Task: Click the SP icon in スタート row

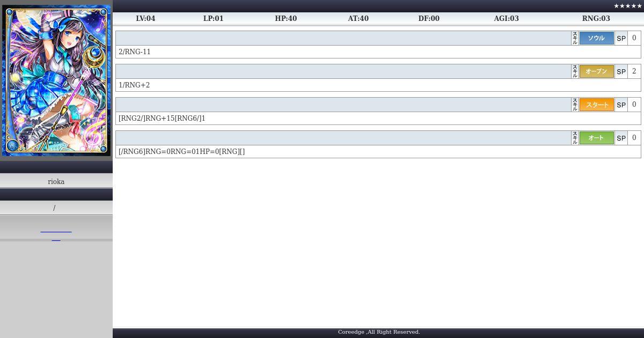Action: [621, 105]
